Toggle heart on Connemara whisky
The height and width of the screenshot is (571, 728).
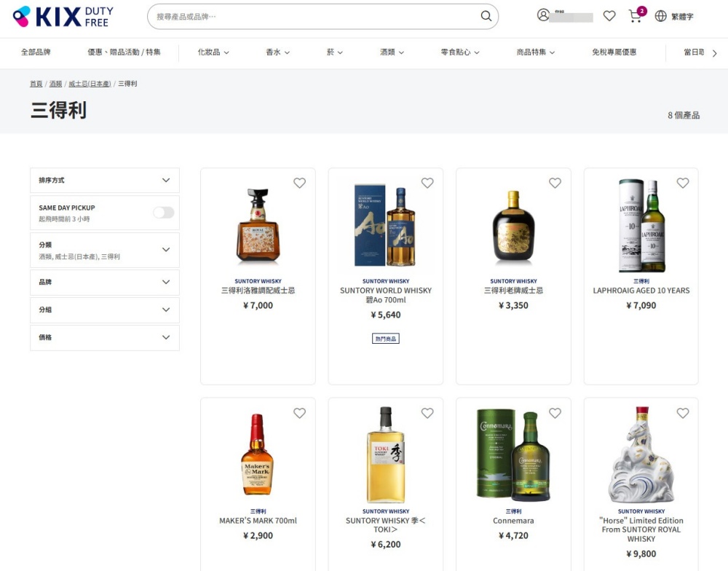[x=555, y=413]
